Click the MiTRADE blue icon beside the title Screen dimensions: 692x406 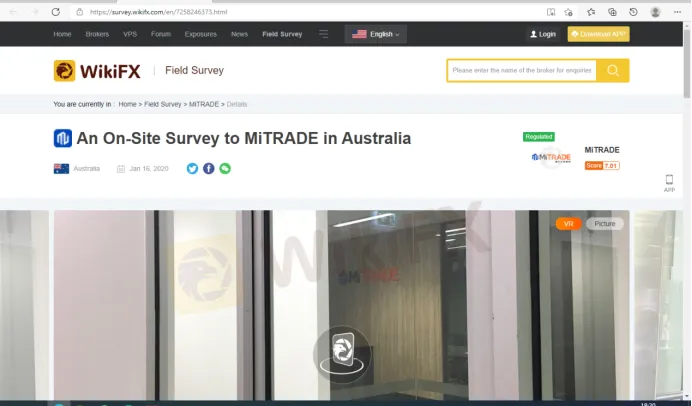tap(63, 138)
